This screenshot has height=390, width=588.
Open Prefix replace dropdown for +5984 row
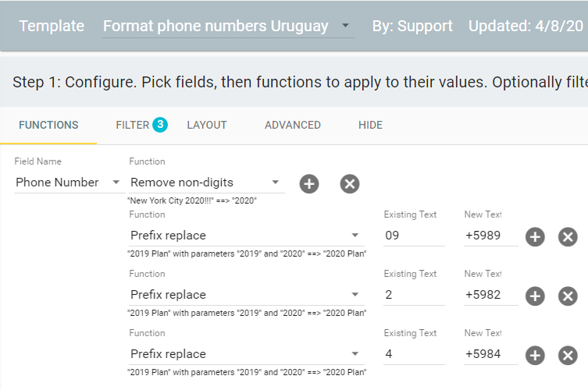click(355, 354)
